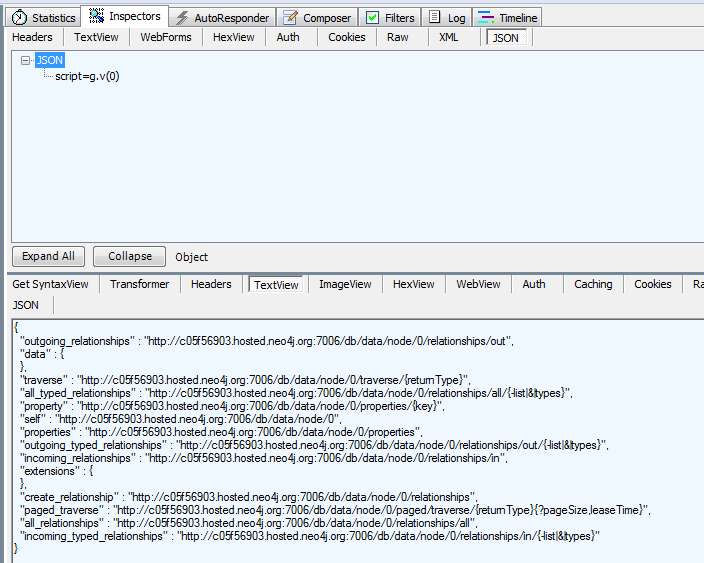This screenshot has width=704, height=563.
Task: Open the Statistics tab with clock icon
Action: pyautogui.click(x=43, y=17)
